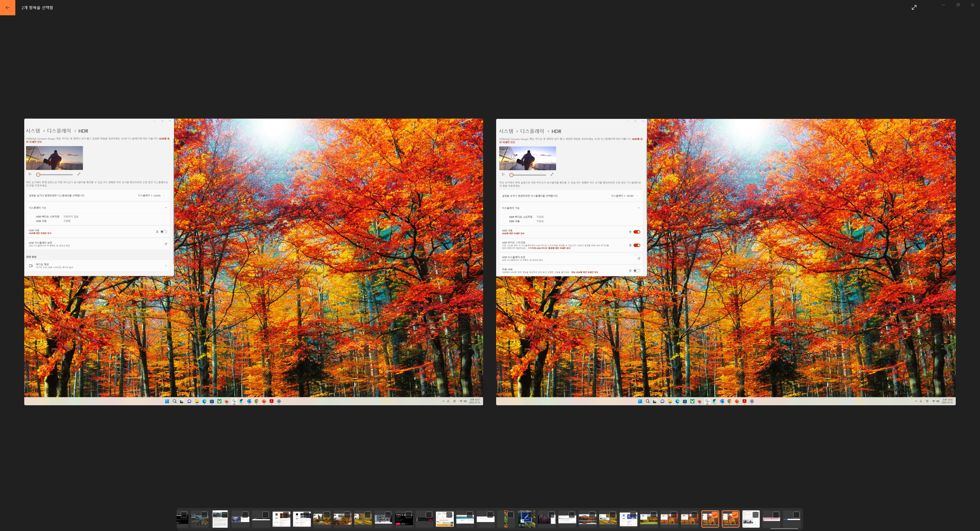This screenshot has height=531, width=980.
Task: Open the coastal road article thumbnail
Action: point(200,519)
